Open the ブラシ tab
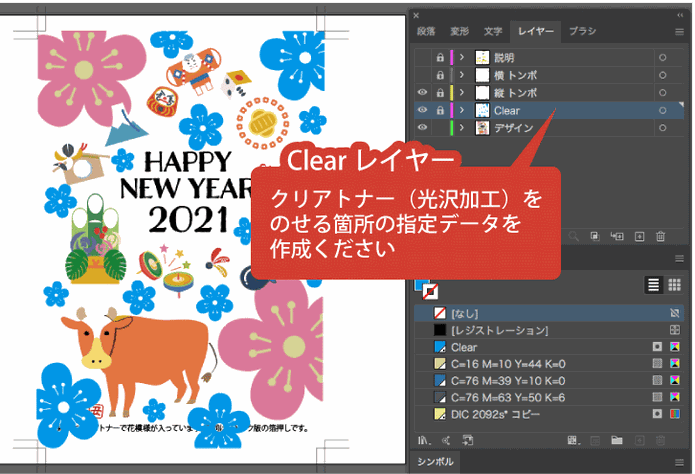Viewport: 695px width, 474px height. (x=582, y=31)
